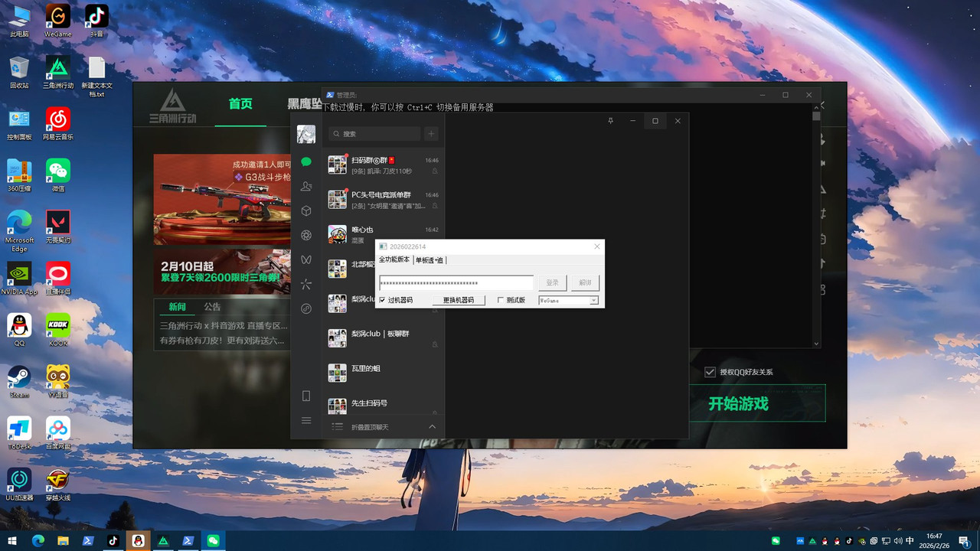Click the masked key input field
Viewport: 980px width, 551px height.
(x=456, y=283)
